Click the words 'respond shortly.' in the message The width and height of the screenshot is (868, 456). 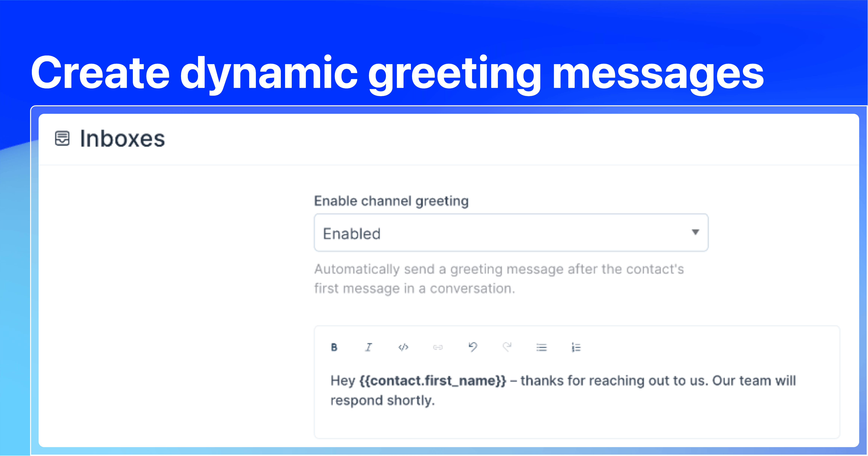383,401
